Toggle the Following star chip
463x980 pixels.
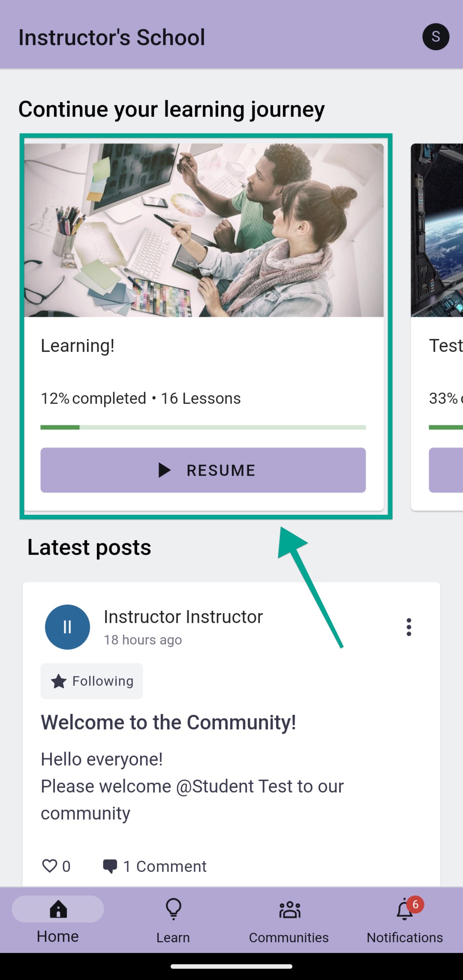click(x=92, y=681)
